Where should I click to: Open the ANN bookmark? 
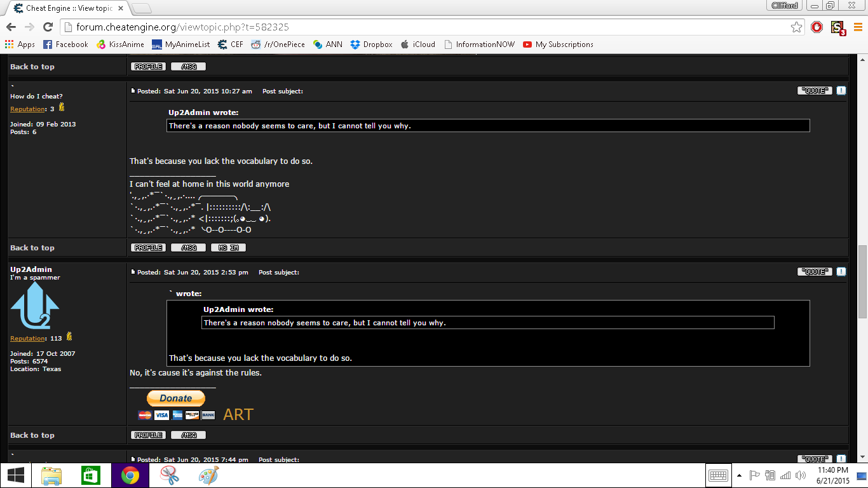[327, 44]
